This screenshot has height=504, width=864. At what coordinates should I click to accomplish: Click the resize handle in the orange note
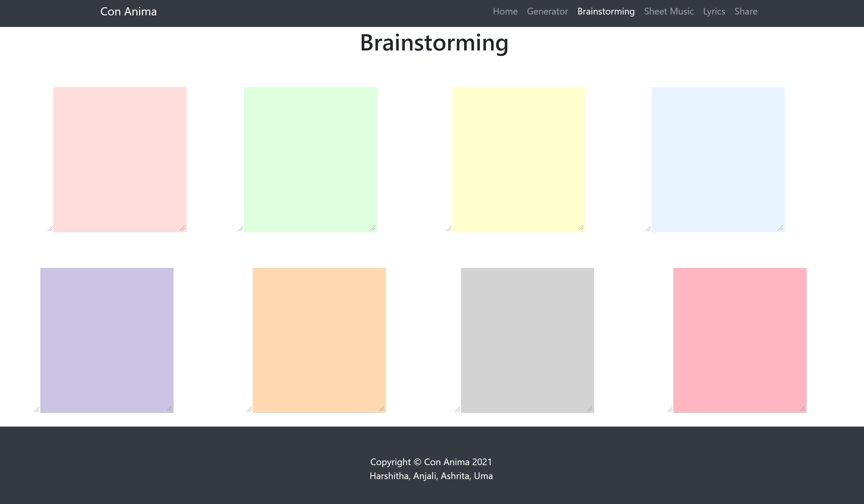click(382, 409)
